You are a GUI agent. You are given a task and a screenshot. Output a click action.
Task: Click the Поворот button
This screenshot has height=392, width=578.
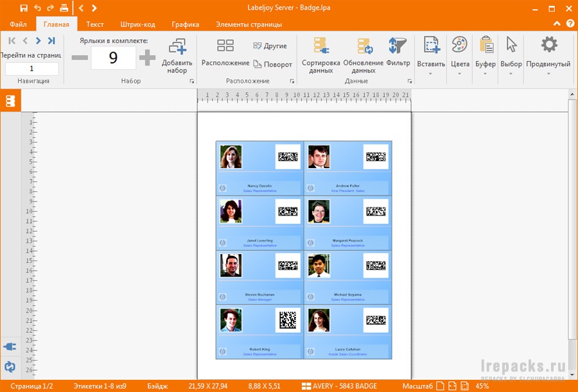click(272, 64)
